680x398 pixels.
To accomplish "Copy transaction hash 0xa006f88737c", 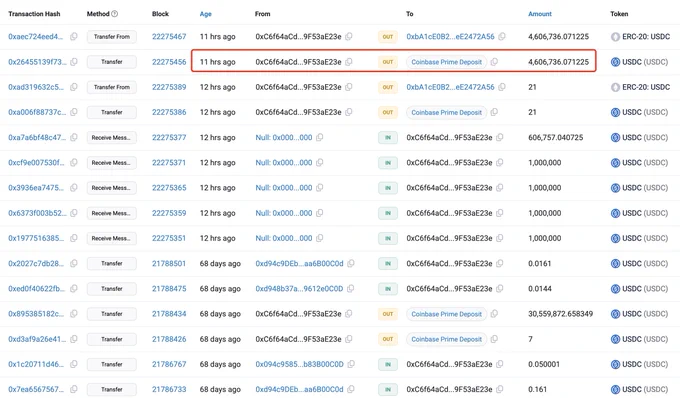I will point(74,112).
